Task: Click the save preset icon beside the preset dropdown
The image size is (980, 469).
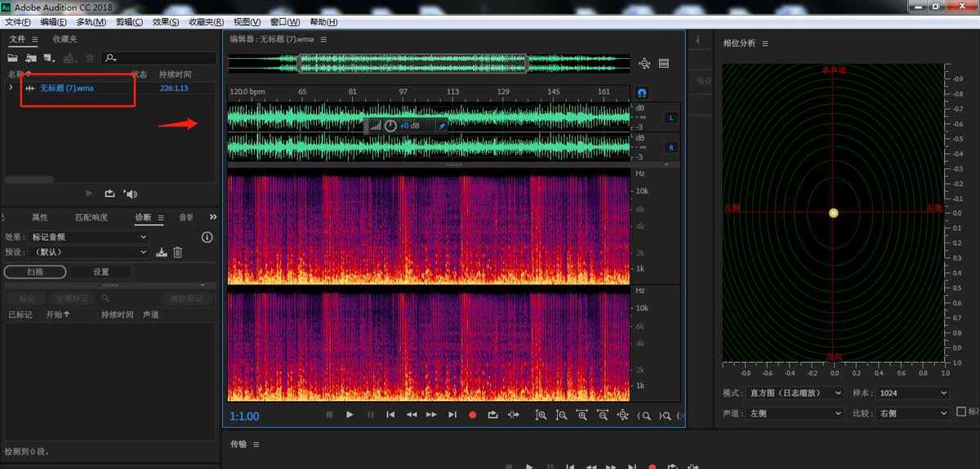Action: pos(162,252)
